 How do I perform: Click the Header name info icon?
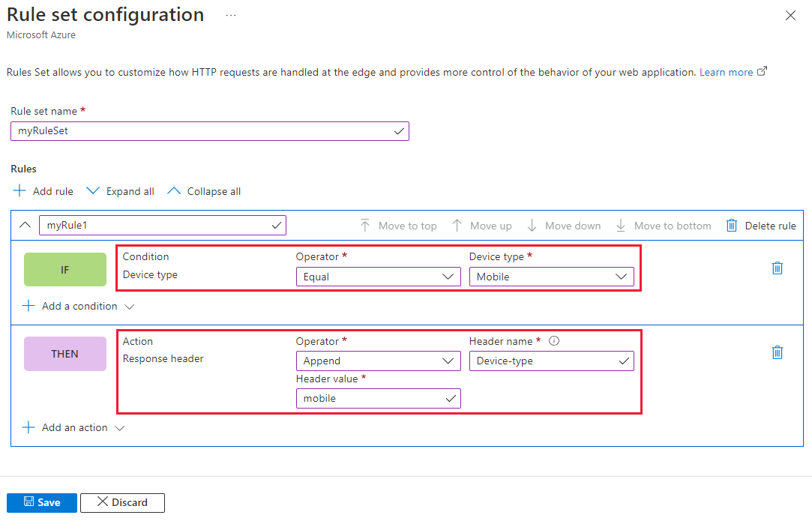(x=554, y=341)
